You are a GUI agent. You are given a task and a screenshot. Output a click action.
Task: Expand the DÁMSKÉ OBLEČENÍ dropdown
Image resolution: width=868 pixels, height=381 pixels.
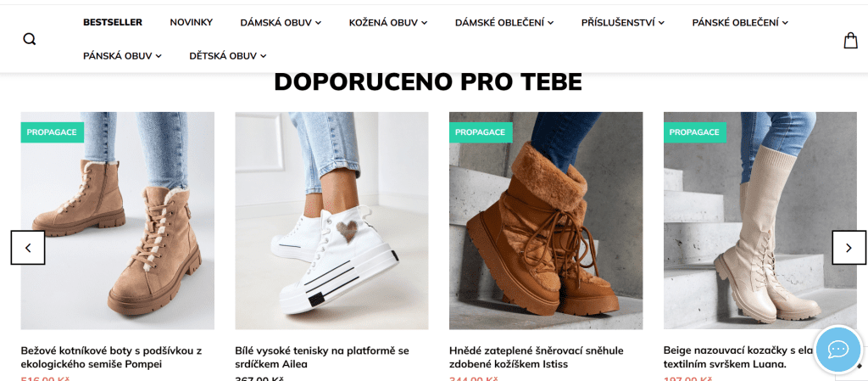(x=504, y=23)
